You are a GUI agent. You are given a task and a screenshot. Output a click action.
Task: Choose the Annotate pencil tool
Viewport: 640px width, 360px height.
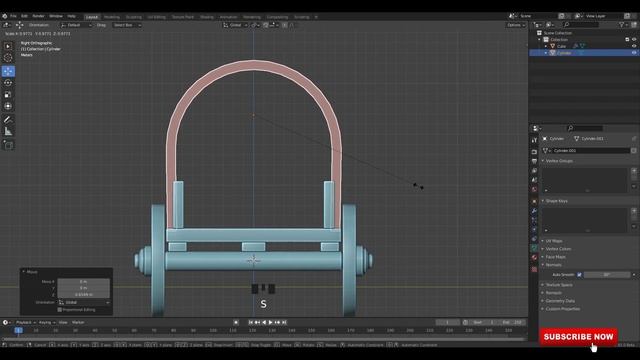(x=8, y=120)
